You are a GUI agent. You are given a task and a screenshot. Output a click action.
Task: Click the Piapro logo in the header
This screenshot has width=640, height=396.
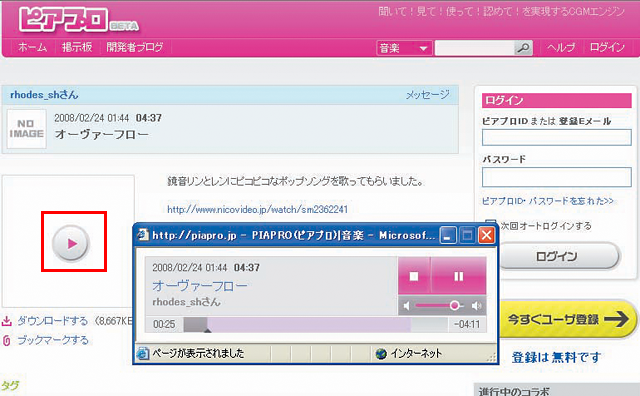(79, 20)
